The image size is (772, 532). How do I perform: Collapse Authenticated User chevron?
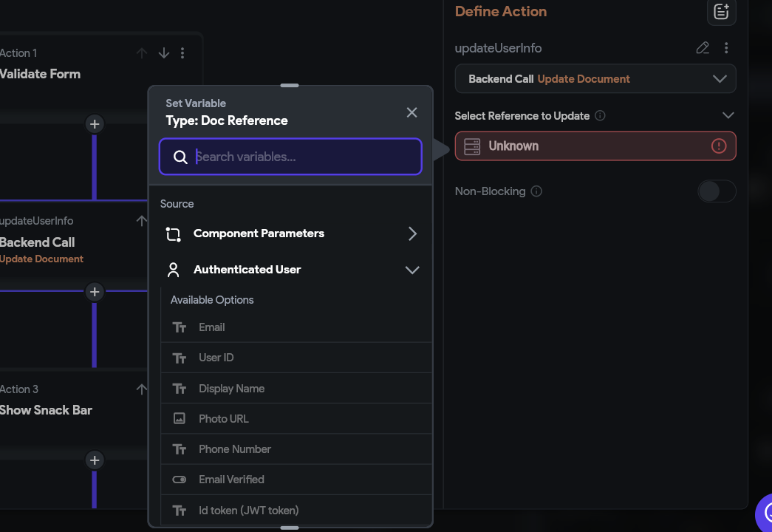point(412,270)
